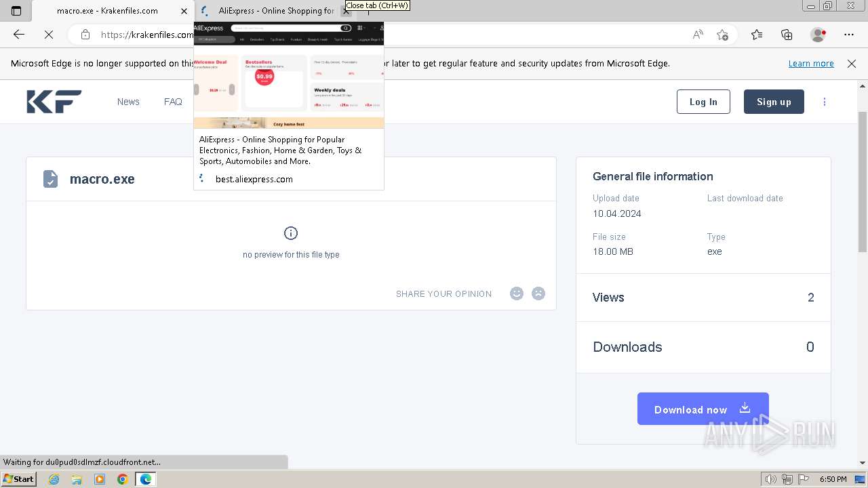Open Read aloud icon in address bar
Viewport: 868px width, 488px height.
(x=698, y=35)
